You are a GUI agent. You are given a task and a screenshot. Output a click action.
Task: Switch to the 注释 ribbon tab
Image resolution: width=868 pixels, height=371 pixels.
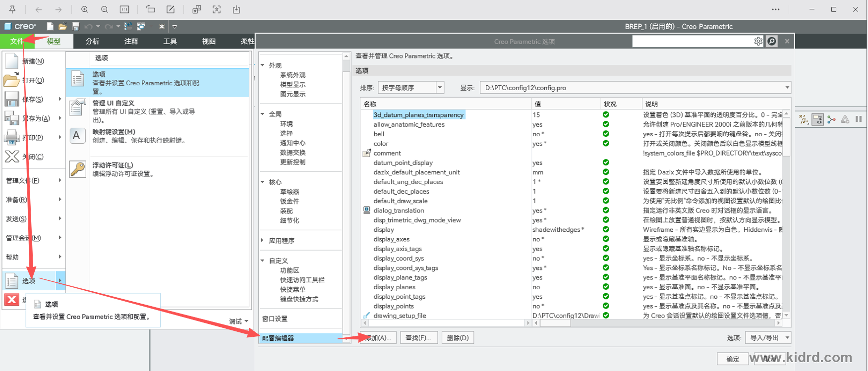coord(131,41)
